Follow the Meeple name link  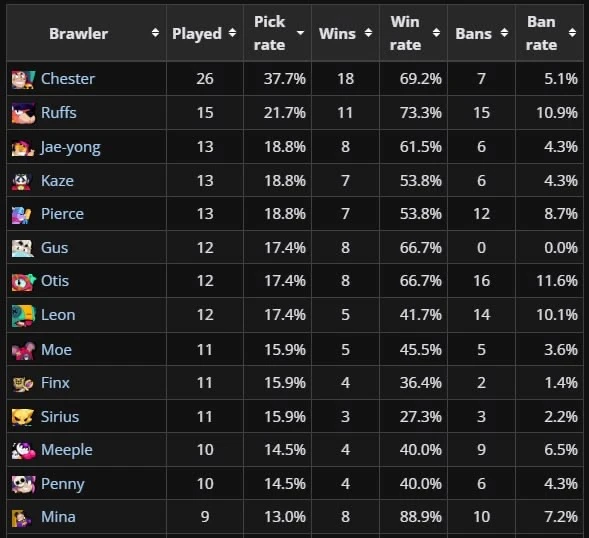(67, 450)
